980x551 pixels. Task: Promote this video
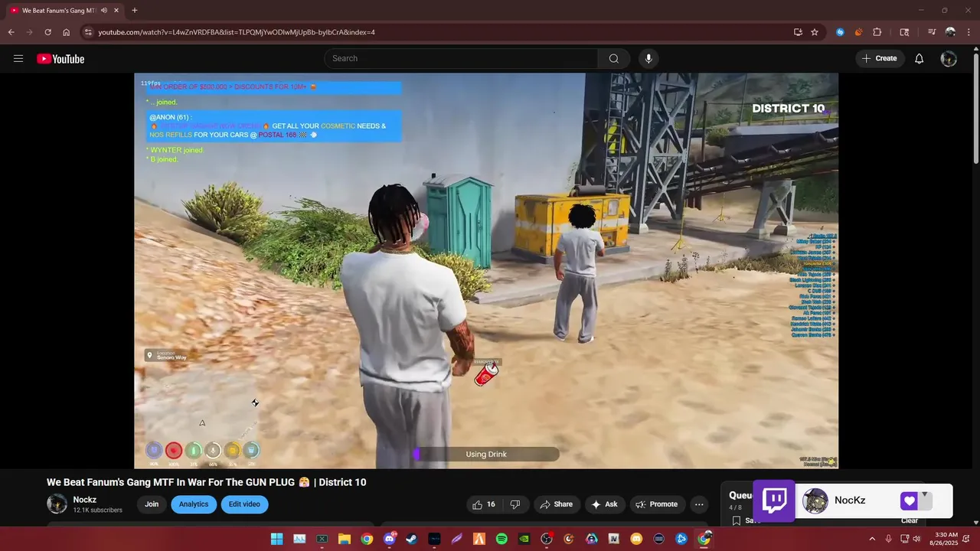(x=657, y=504)
